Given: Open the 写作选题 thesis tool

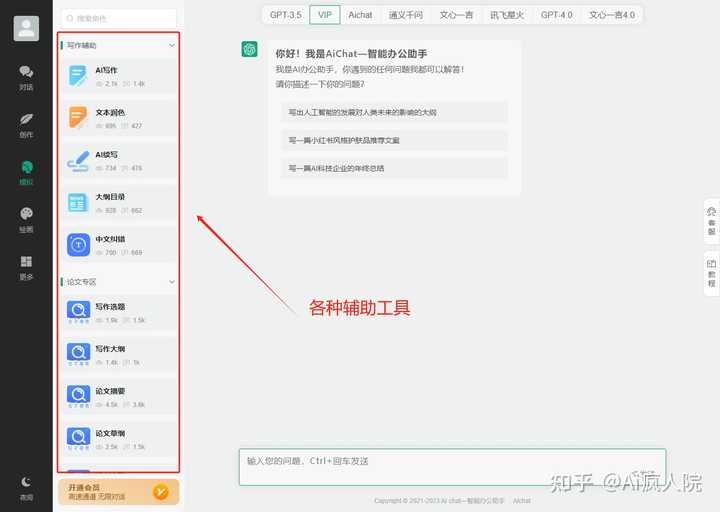Looking at the screenshot, I should click(x=119, y=313).
